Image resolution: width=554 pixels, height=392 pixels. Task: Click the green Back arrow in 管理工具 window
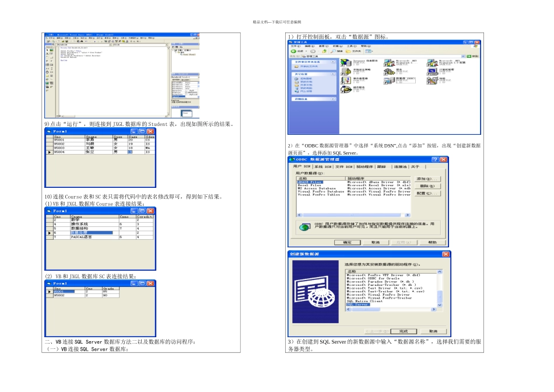coord(293,51)
